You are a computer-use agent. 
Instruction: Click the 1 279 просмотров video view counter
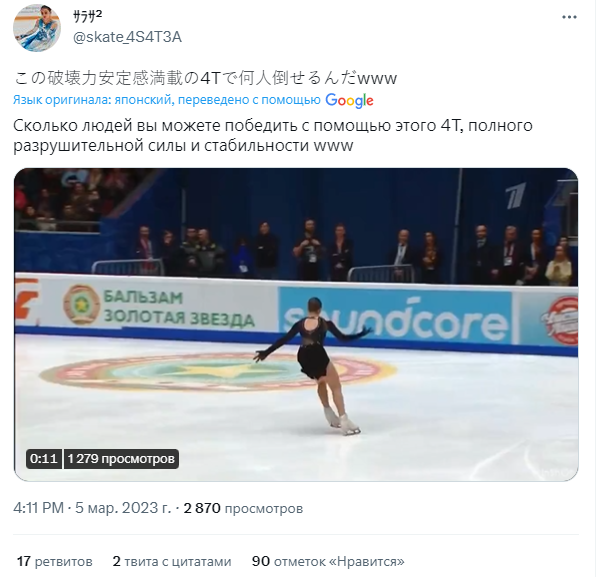tap(121, 458)
